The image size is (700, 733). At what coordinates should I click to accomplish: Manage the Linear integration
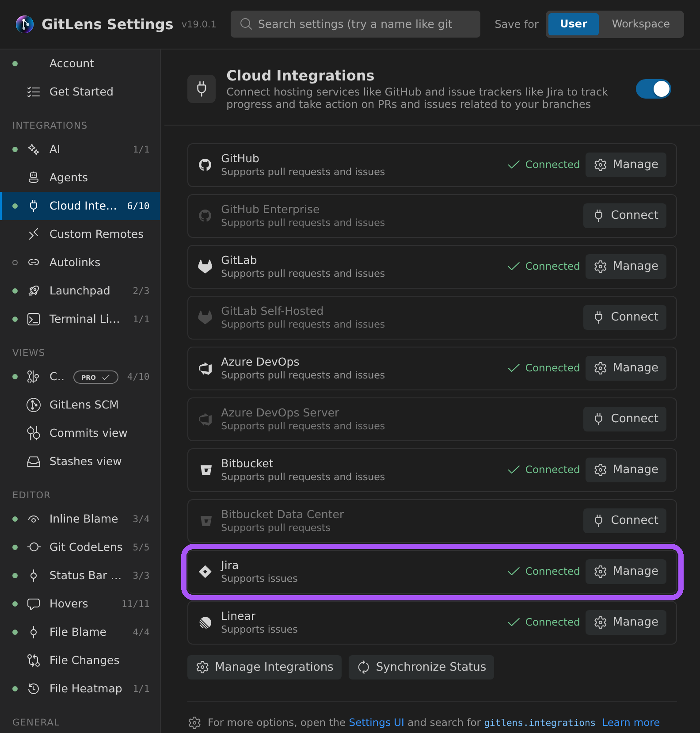coord(626,622)
